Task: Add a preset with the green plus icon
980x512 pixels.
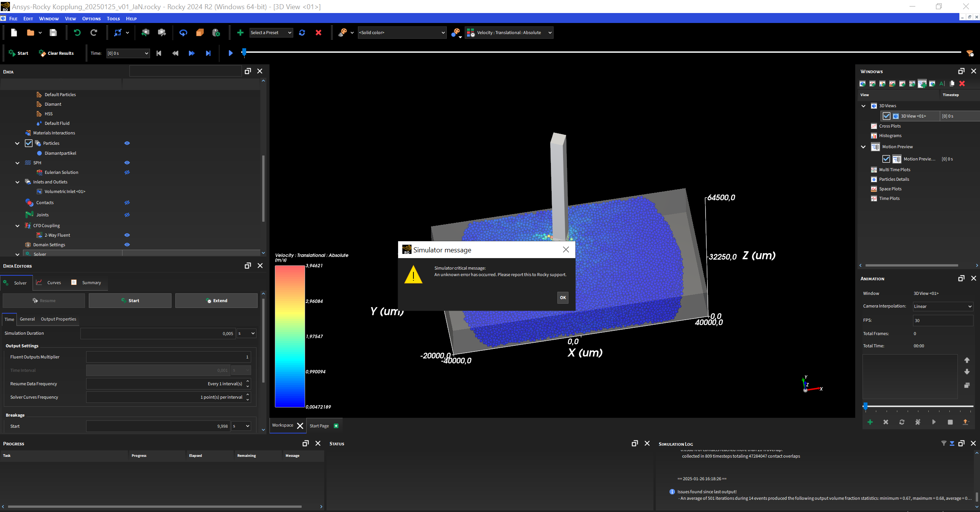Action: 240,33
